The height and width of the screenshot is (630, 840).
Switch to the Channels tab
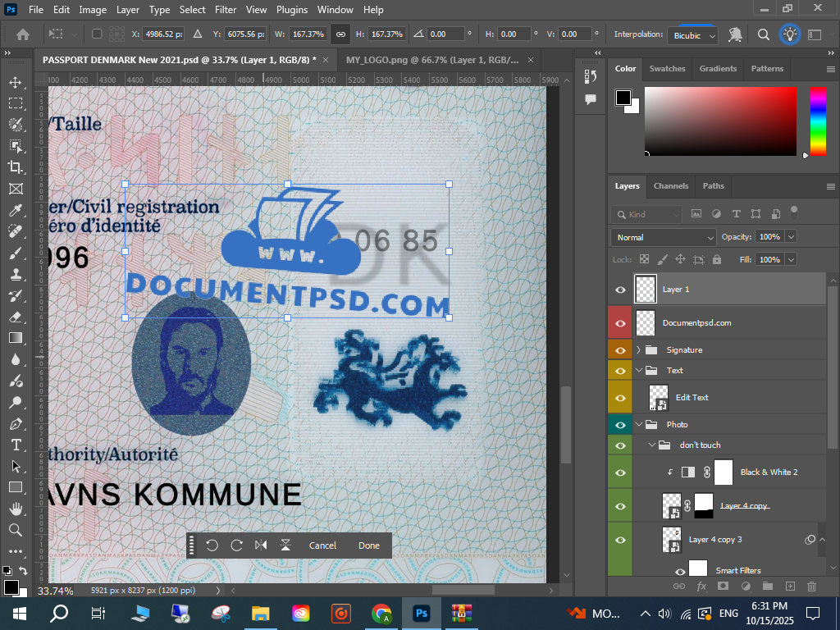(x=670, y=186)
